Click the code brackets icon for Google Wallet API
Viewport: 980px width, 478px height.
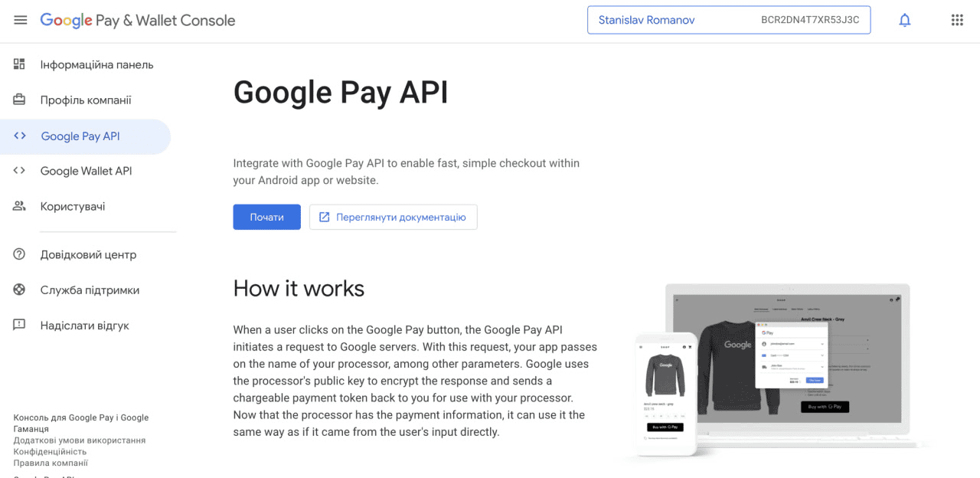pyautogui.click(x=20, y=171)
